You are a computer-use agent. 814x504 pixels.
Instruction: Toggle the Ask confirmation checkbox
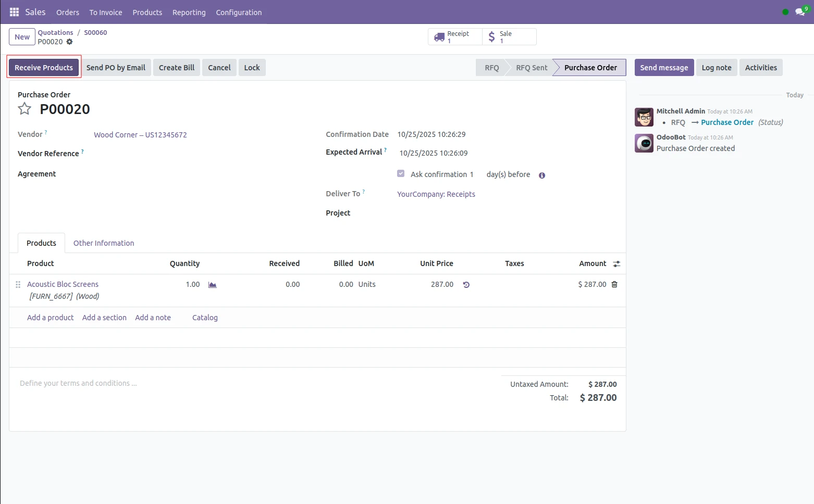tap(400, 173)
